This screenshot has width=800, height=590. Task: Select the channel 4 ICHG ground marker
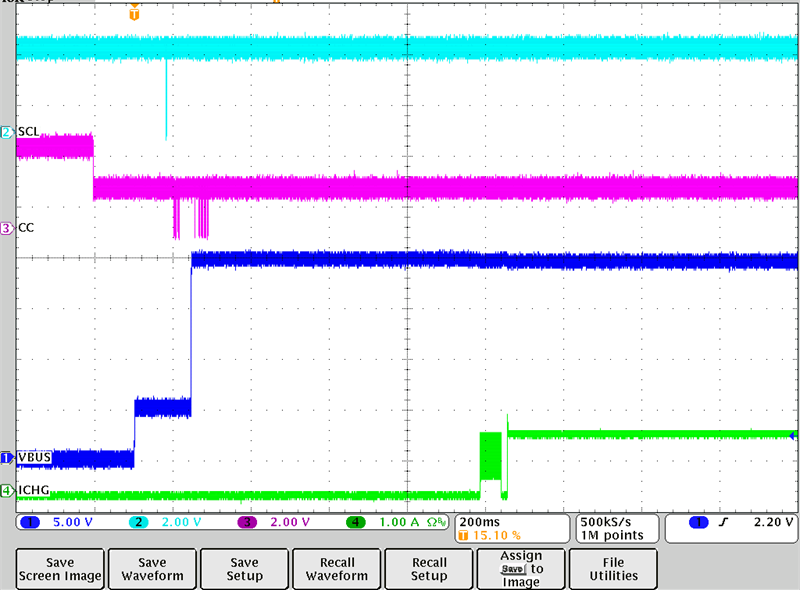pos(7,490)
